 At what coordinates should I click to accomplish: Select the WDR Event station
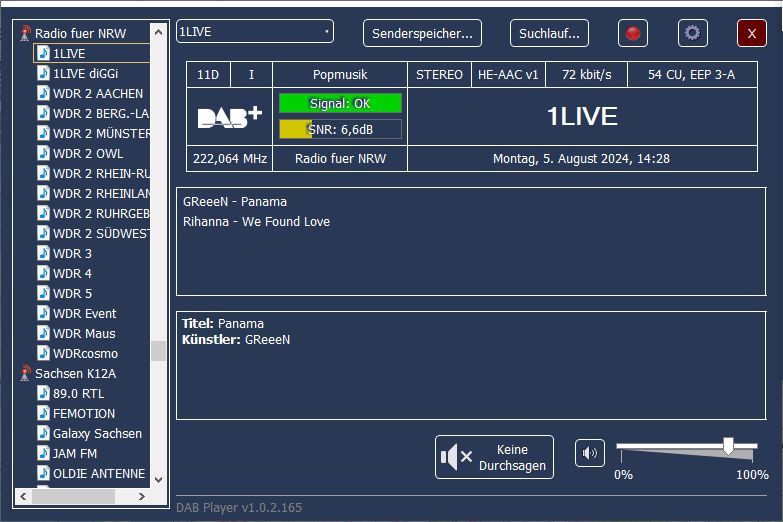(x=84, y=313)
